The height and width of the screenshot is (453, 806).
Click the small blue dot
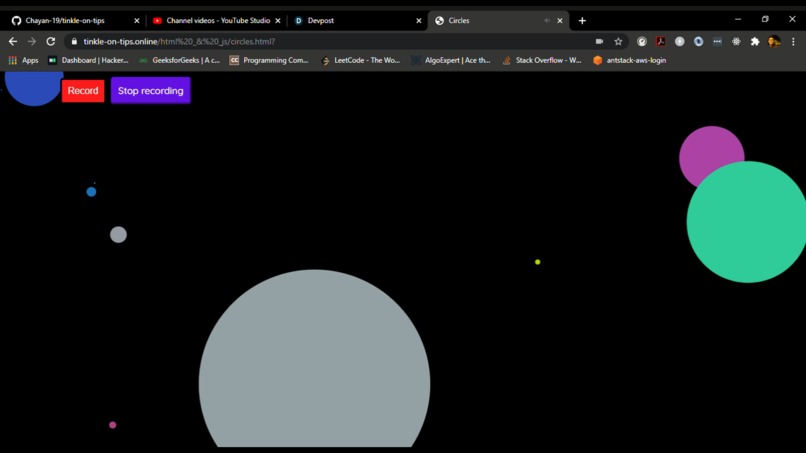coord(91,192)
